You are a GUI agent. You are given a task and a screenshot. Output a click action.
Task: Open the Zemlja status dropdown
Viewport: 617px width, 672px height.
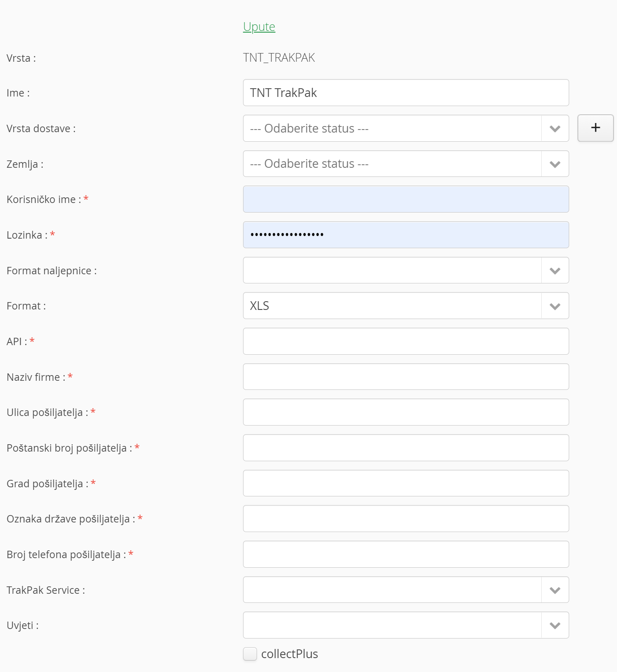click(406, 164)
